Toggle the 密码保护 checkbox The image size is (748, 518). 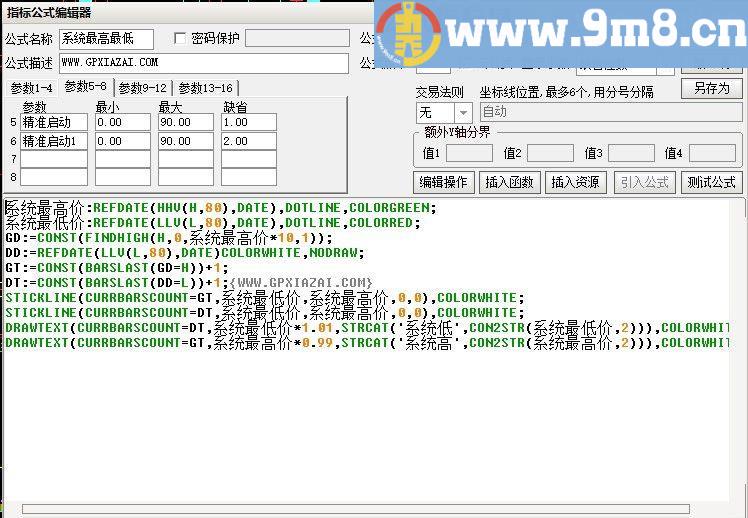180,39
